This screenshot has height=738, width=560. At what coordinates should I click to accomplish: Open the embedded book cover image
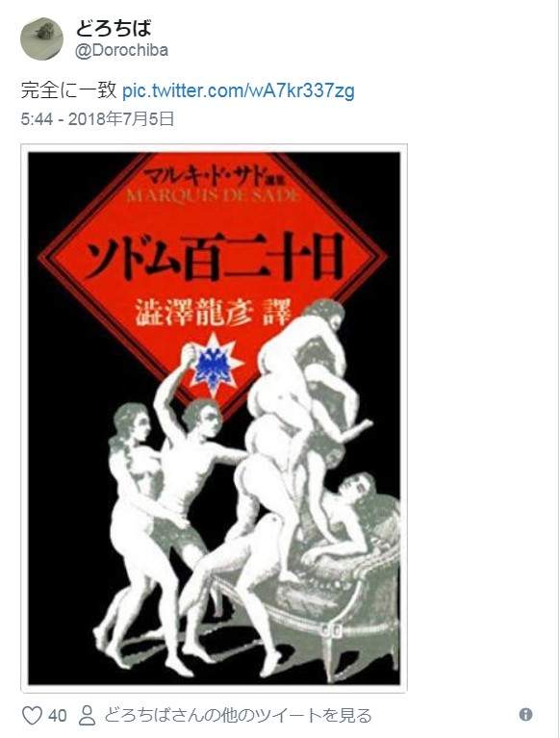(215, 419)
